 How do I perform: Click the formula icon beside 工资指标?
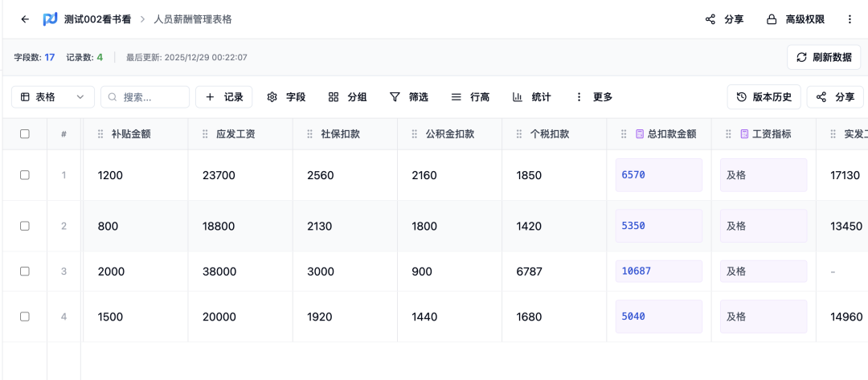coord(744,134)
